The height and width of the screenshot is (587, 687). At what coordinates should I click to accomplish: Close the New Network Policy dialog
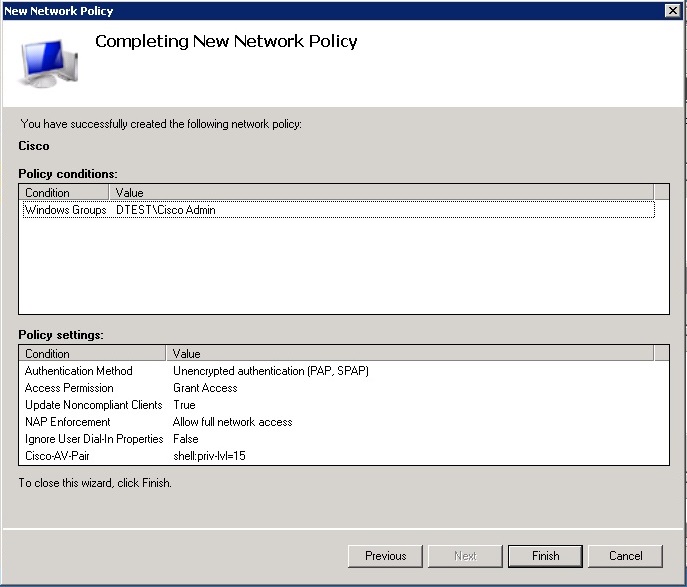[x=673, y=10]
